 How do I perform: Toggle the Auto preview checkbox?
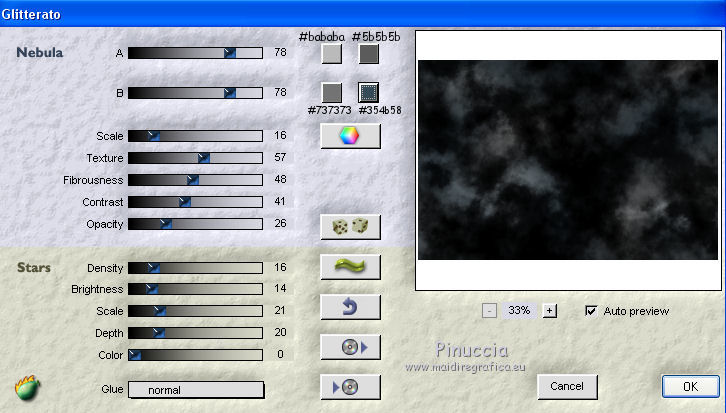tap(591, 311)
